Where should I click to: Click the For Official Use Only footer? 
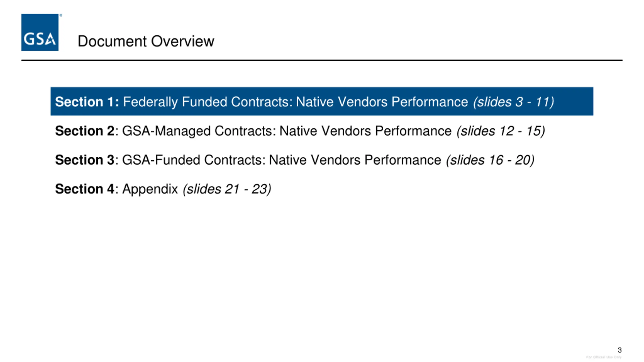pyautogui.click(x=604, y=357)
